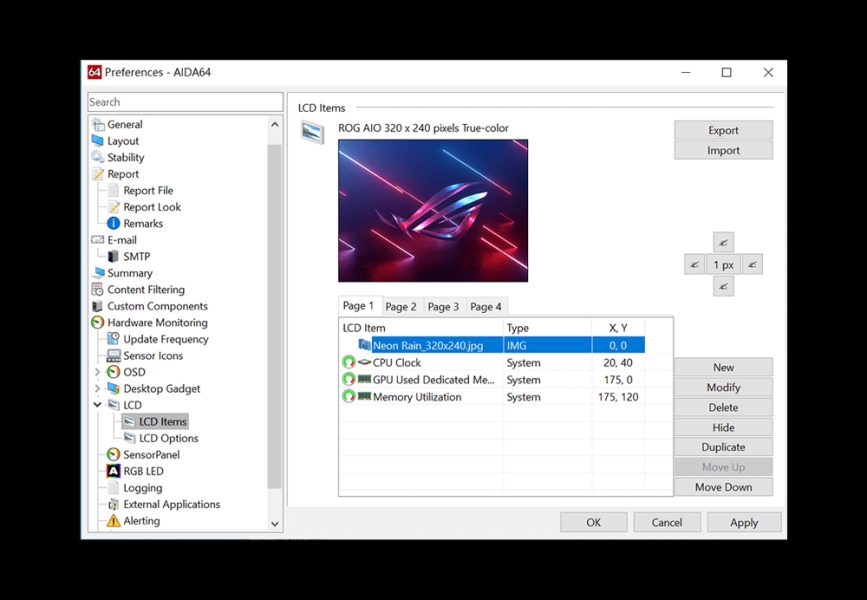Image resolution: width=867 pixels, height=600 pixels.
Task: Click the Layout monitor icon
Action: tap(98, 141)
